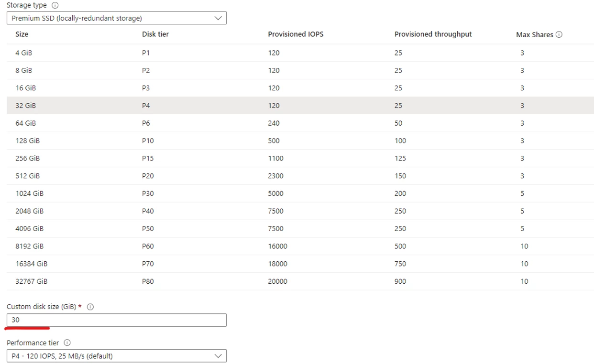Click the P4 disk tier cell
The width and height of the screenshot is (594, 364).
[146, 106]
